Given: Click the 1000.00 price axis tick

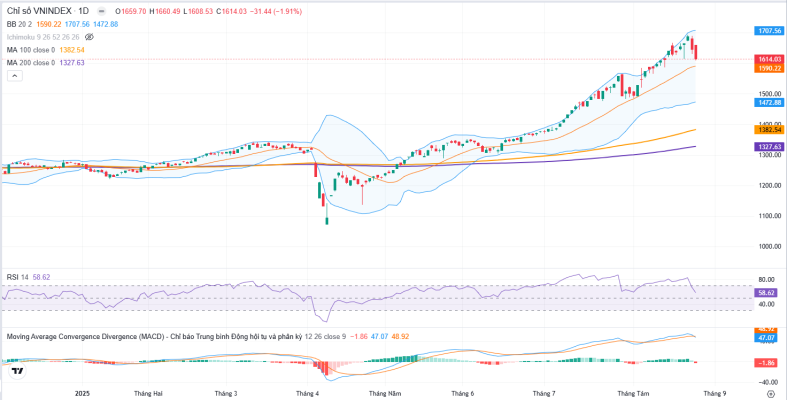Looking at the screenshot, I should 770,247.
